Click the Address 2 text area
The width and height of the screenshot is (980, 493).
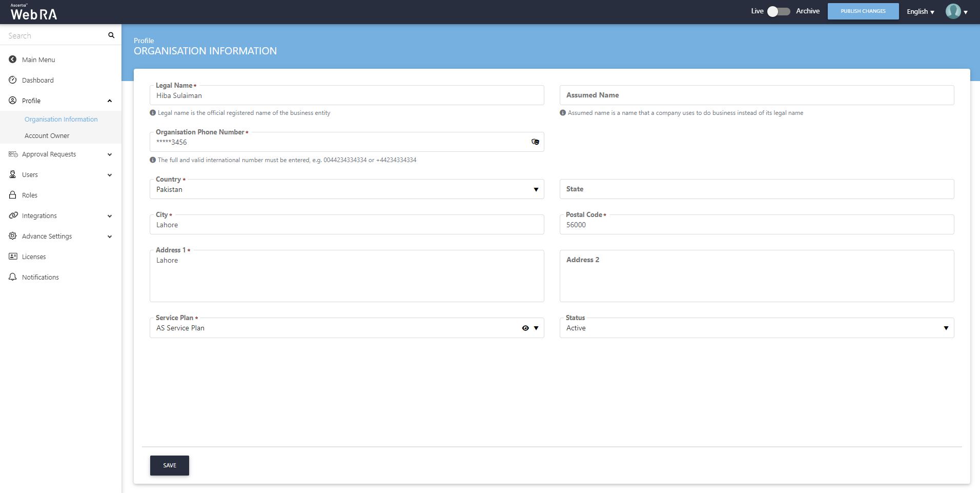click(757, 276)
